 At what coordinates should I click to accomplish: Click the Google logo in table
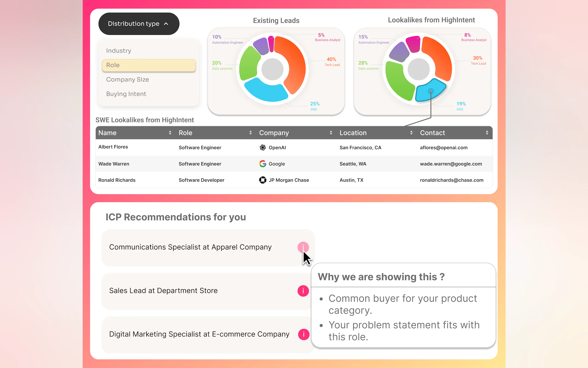tap(263, 164)
